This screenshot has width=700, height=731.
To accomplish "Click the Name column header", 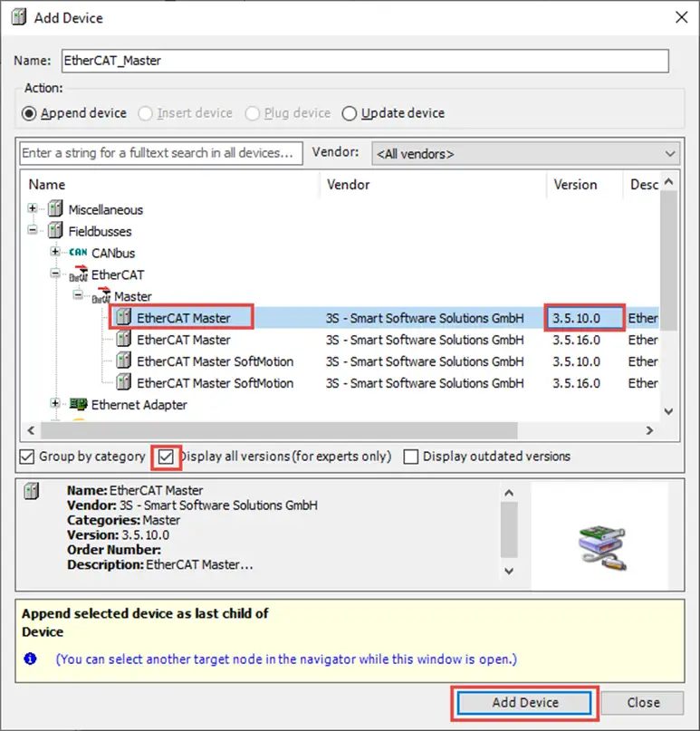I will tap(170, 185).
